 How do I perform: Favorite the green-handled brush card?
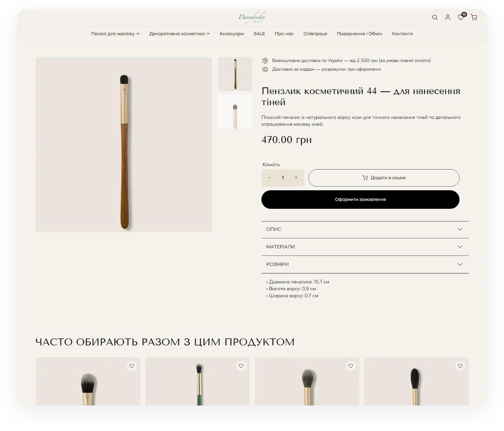pos(241,366)
